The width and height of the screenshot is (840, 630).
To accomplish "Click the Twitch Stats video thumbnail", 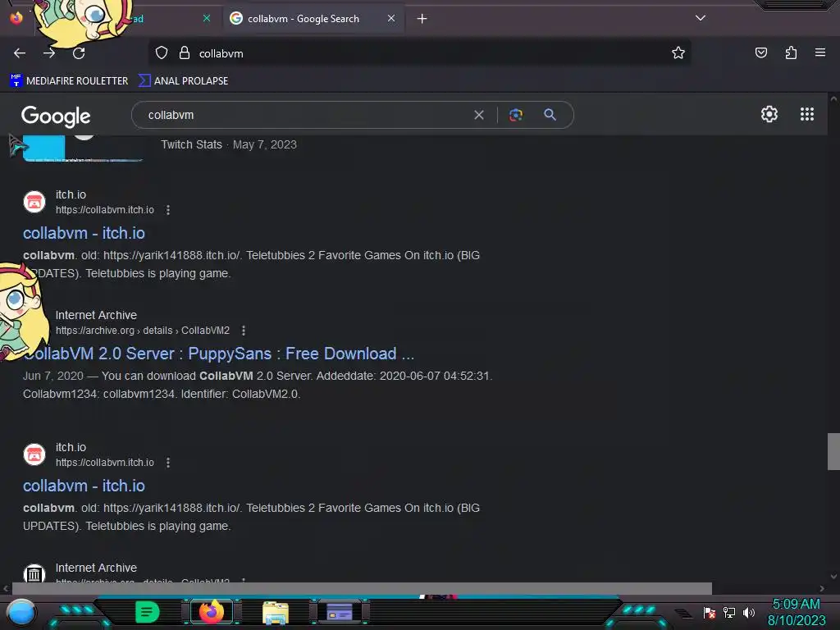I will click(83, 148).
